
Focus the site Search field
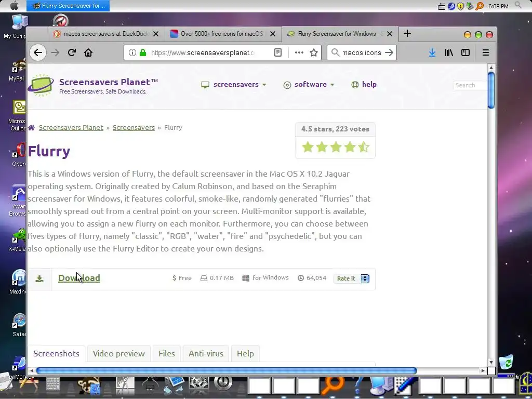pos(470,85)
